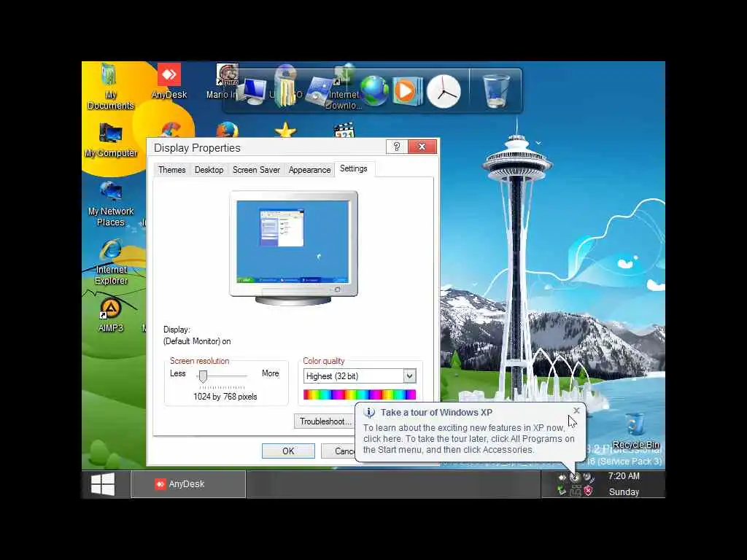Launch the AIMP3 desktop shortcut
This screenshot has width=747, height=560.
coord(111,315)
